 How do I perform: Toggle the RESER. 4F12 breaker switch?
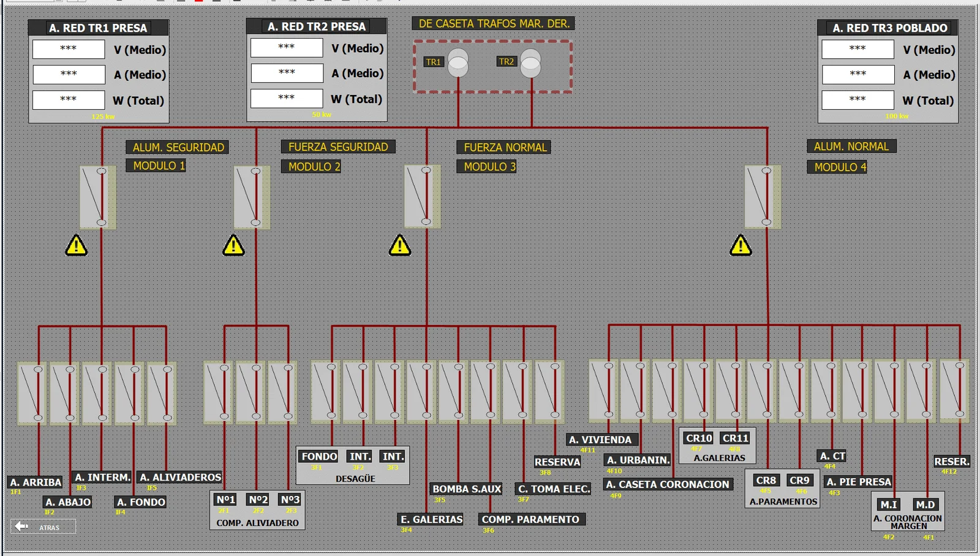point(954,390)
